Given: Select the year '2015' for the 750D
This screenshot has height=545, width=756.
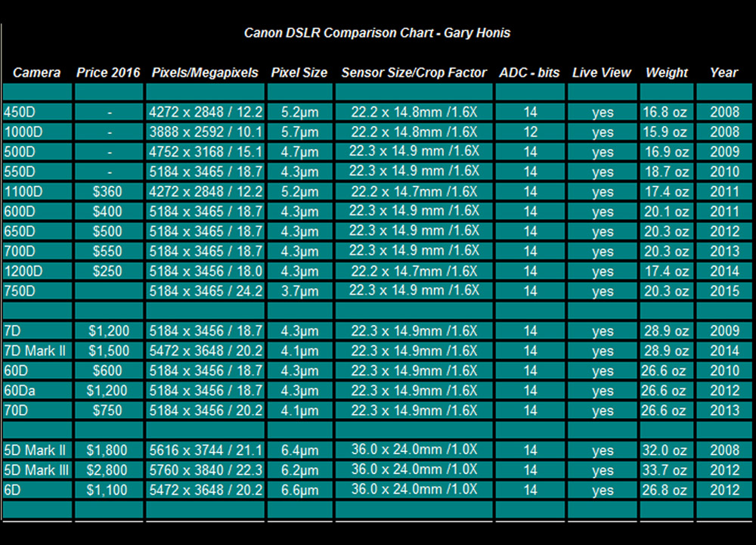Looking at the screenshot, I should tap(724, 290).
